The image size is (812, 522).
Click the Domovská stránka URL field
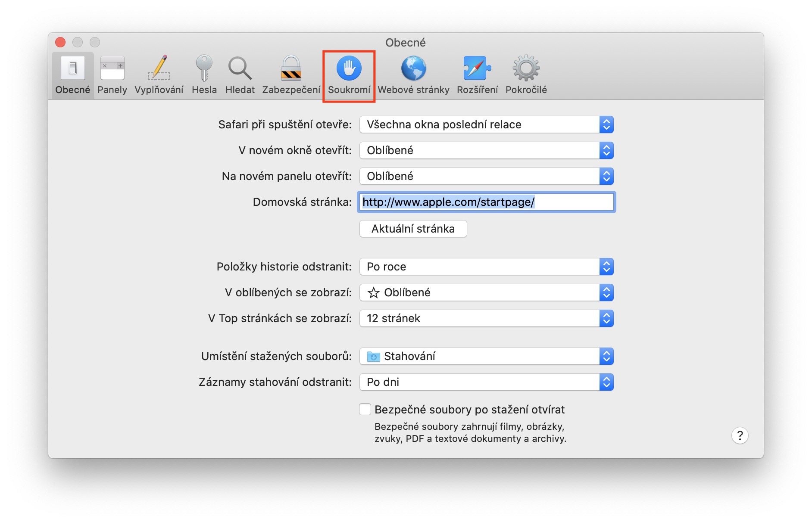click(486, 202)
